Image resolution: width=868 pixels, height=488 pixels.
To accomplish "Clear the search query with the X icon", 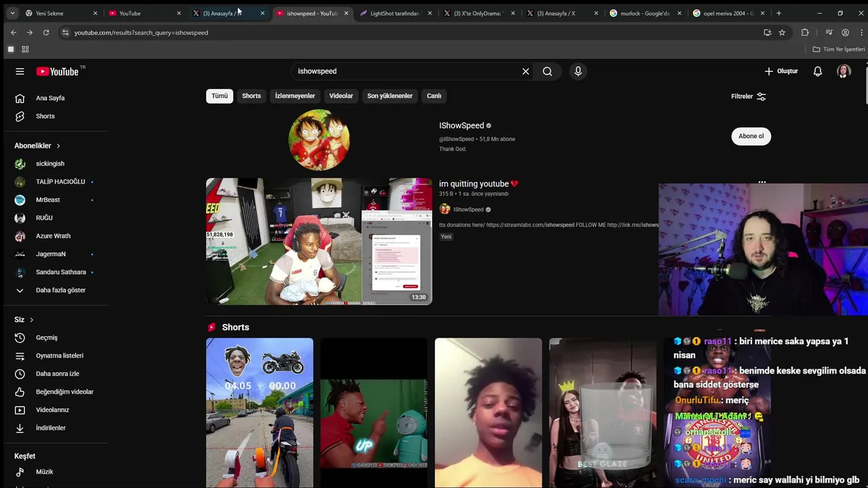I will 526,71.
